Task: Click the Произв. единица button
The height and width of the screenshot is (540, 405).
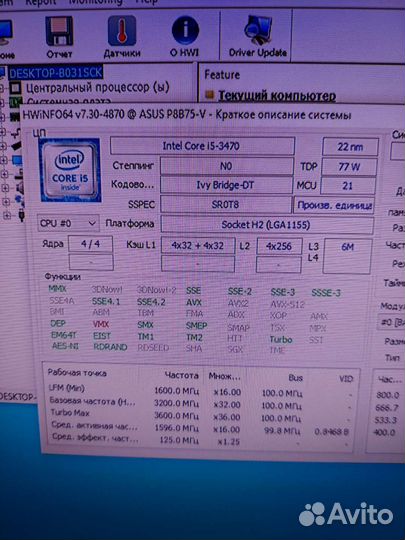Action: pyautogui.click(x=334, y=206)
